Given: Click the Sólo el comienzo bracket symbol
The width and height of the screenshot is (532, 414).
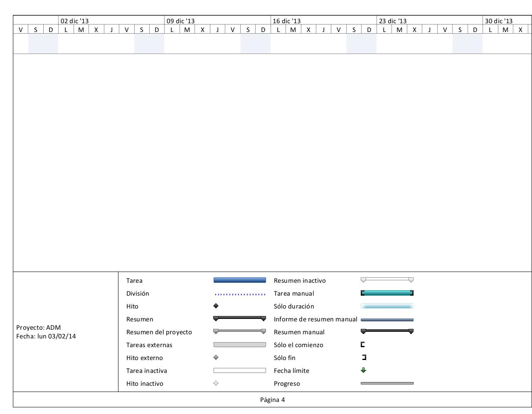Looking at the screenshot, I should [x=363, y=345].
